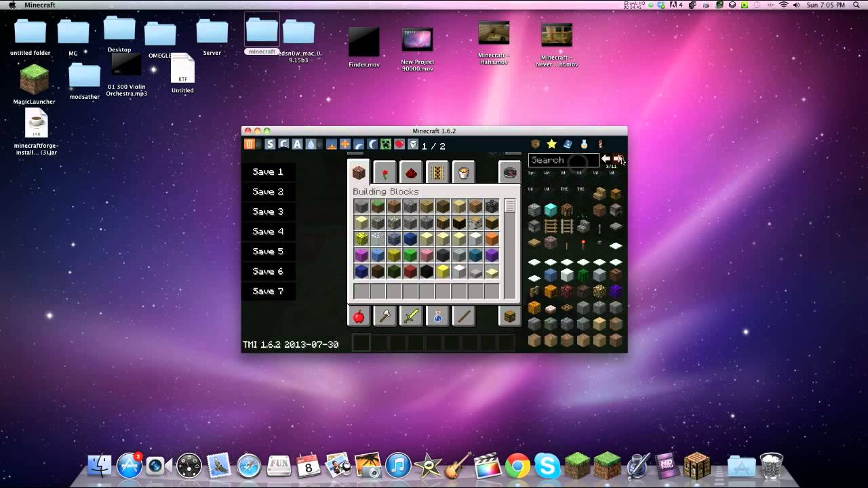Open Google Chrome from the dock

517,465
